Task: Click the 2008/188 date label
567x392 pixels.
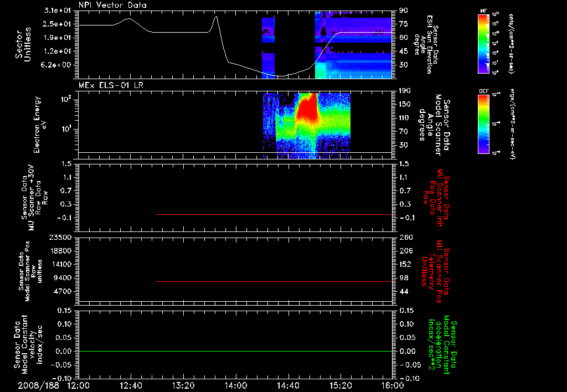Action: pyautogui.click(x=38, y=385)
